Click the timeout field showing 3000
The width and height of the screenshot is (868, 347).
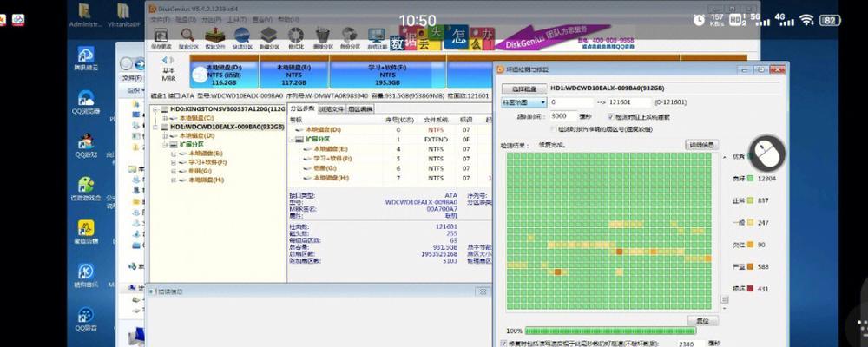coord(564,117)
